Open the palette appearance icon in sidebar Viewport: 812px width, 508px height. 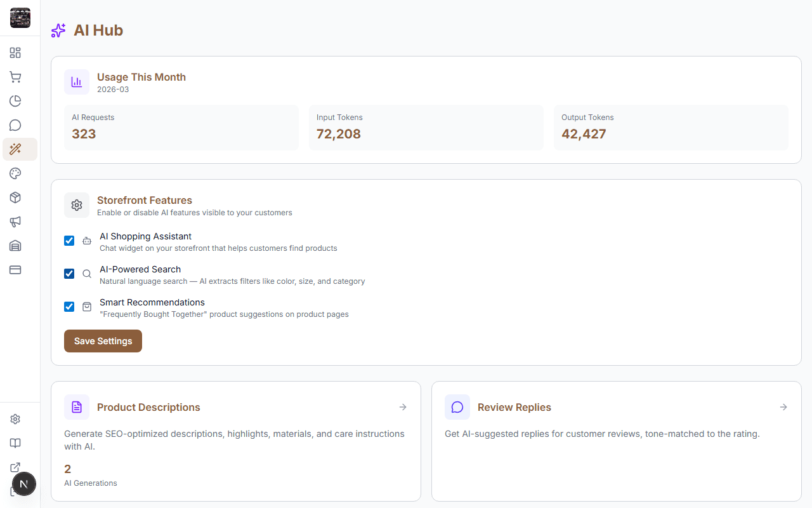click(15, 173)
